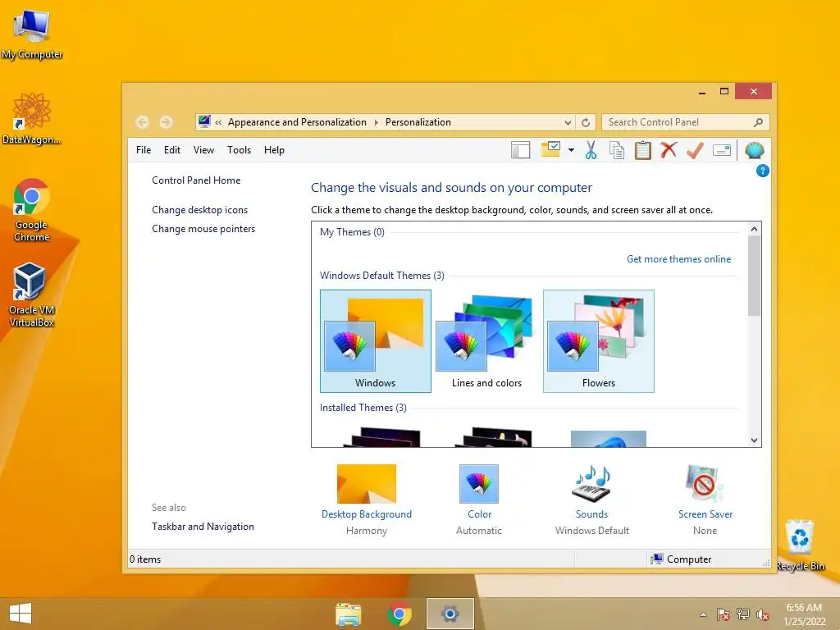Open the Sounds settings icon
Image resolution: width=840 pixels, height=630 pixels.
(591, 484)
